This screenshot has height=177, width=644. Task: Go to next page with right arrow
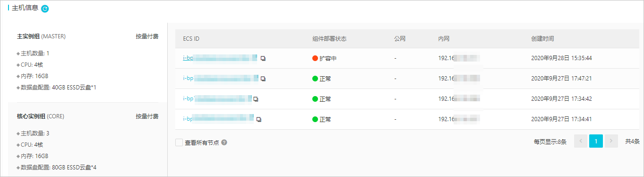pos(611,141)
